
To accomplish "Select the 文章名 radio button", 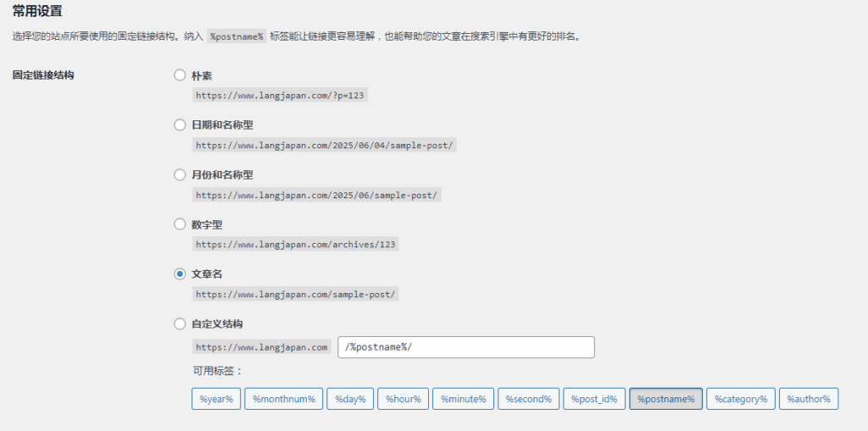I will pos(180,274).
